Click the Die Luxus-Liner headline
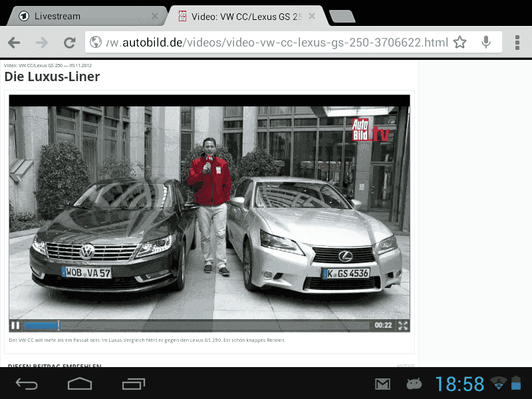Viewport: 532px width, 399px height. 52,76
